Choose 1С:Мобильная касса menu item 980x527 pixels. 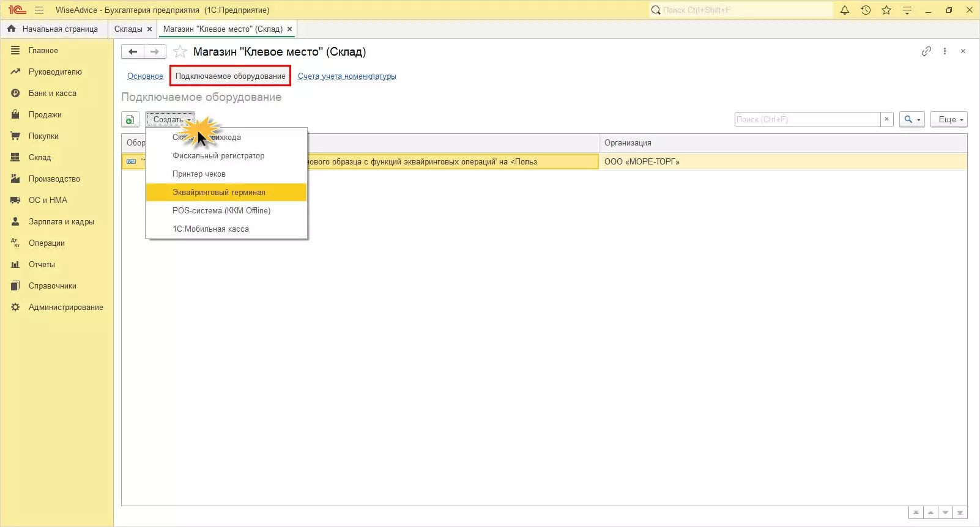(226, 229)
